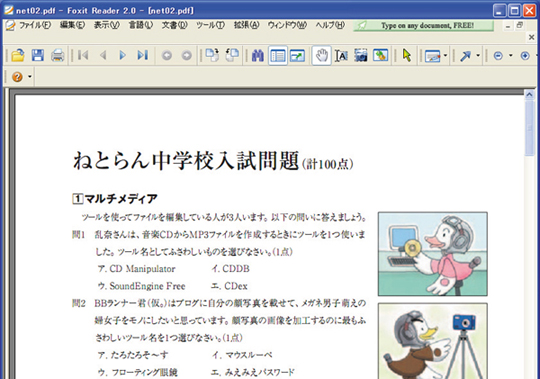Open the zoom out dropdown arrow
The width and height of the screenshot is (540, 379).
511,55
